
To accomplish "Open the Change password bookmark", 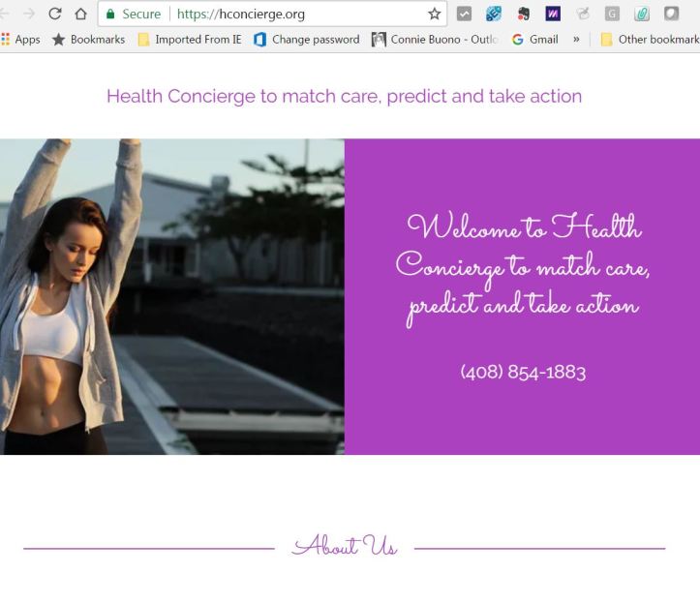I will [307, 40].
